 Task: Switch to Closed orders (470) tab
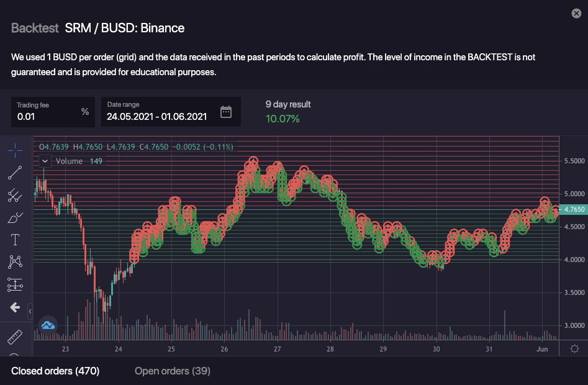[55, 371]
